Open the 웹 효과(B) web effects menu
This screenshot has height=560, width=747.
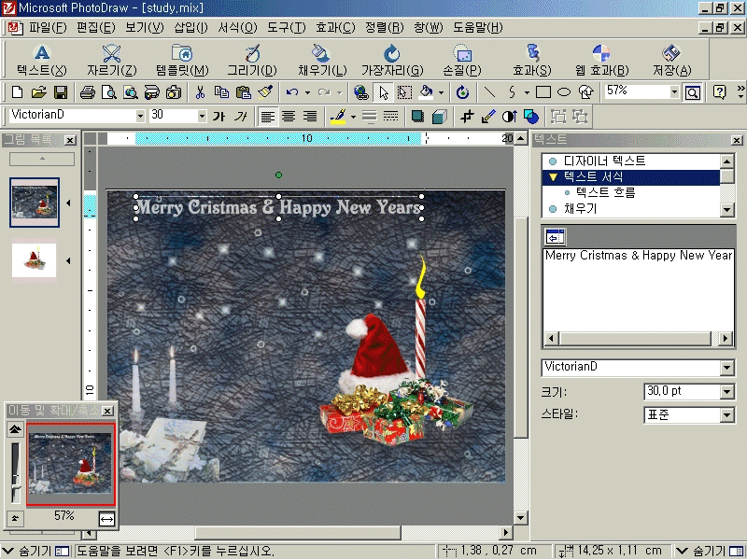[x=601, y=60]
